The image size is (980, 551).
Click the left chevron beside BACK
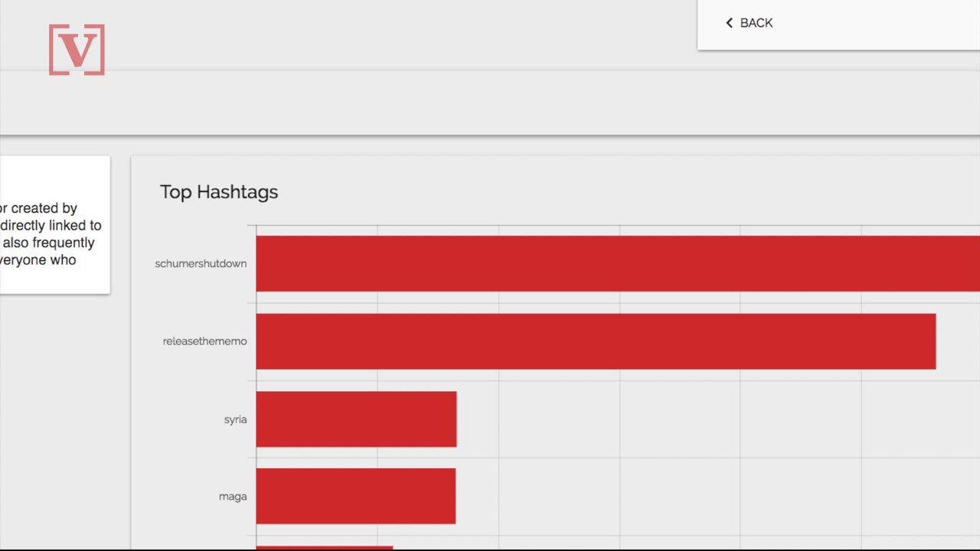(730, 23)
